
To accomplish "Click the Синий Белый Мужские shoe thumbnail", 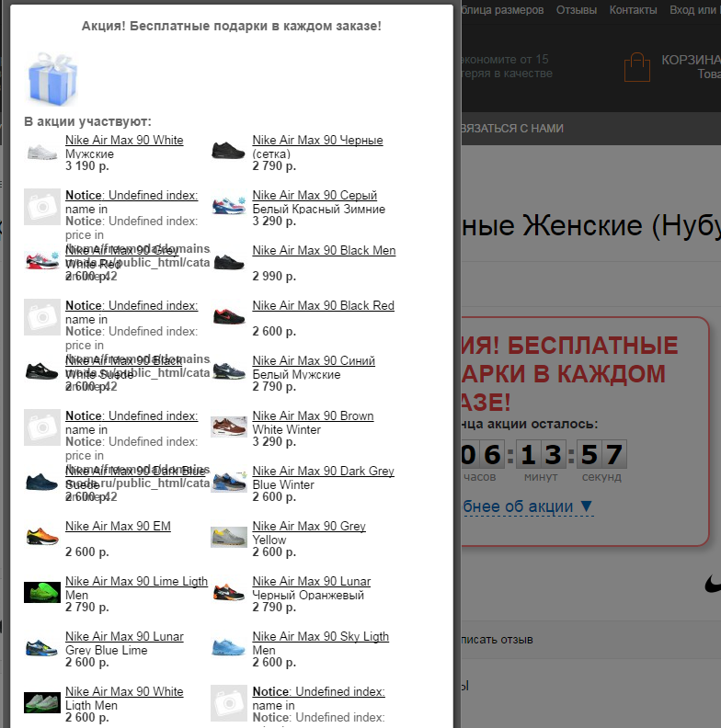I will click(229, 372).
